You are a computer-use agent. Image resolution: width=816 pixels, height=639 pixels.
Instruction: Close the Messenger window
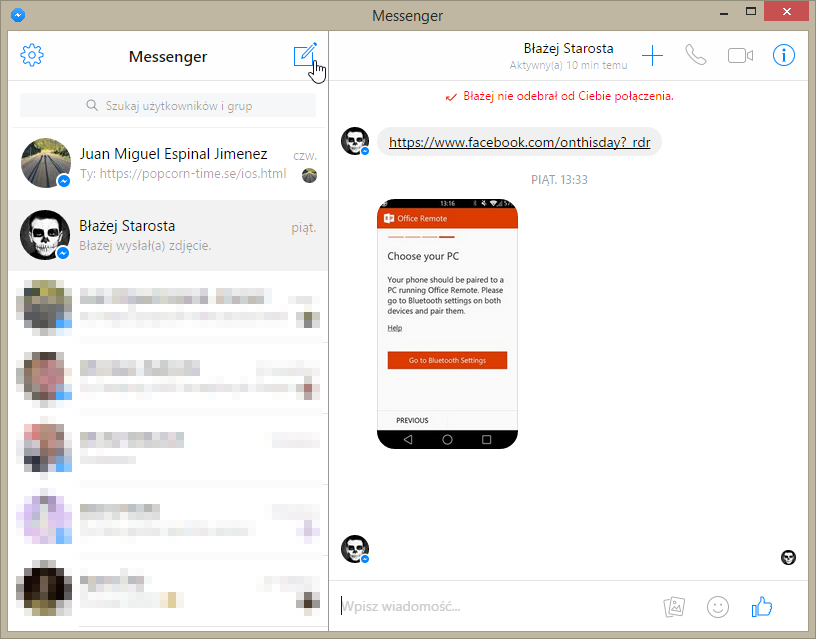[x=786, y=11]
